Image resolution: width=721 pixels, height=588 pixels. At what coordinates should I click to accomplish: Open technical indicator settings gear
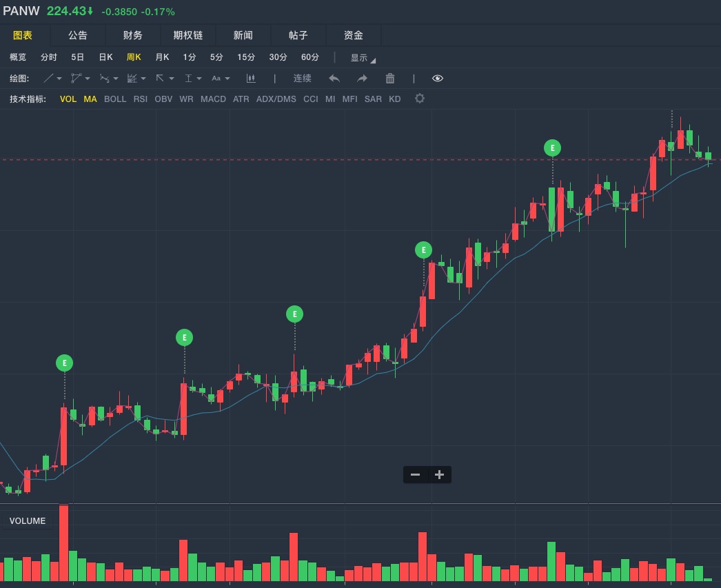tap(420, 99)
